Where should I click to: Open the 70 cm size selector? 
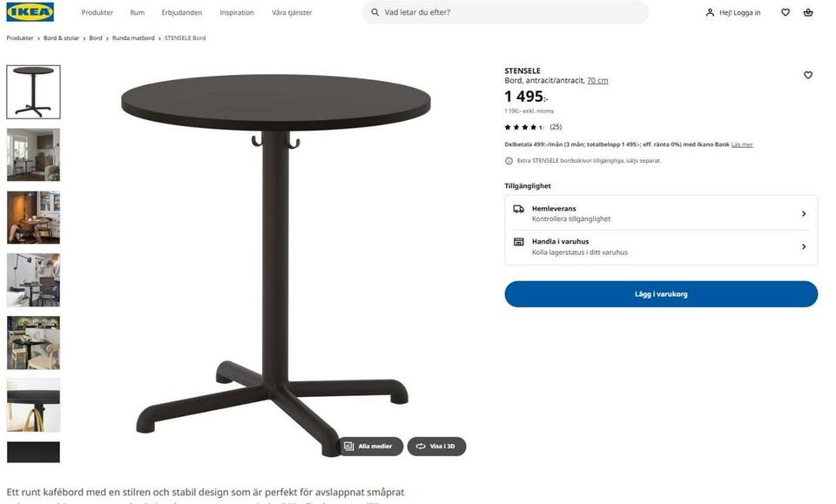pyautogui.click(x=597, y=80)
